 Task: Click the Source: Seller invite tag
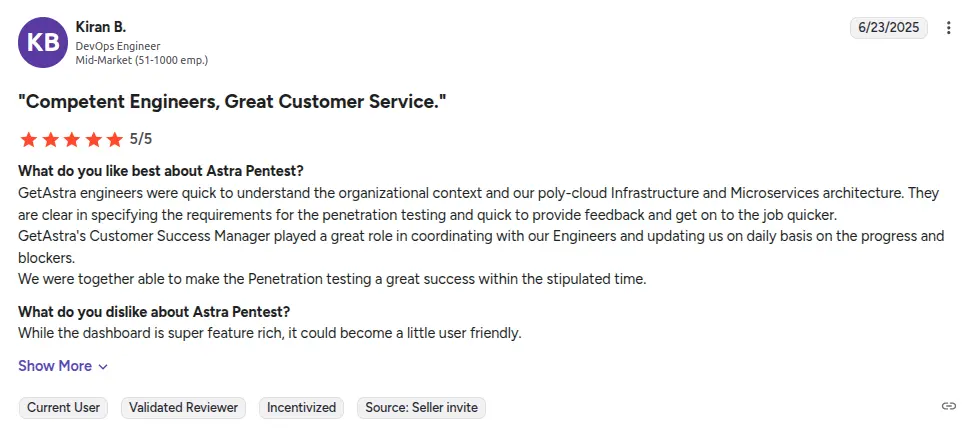pyautogui.click(x=421, y=407)
